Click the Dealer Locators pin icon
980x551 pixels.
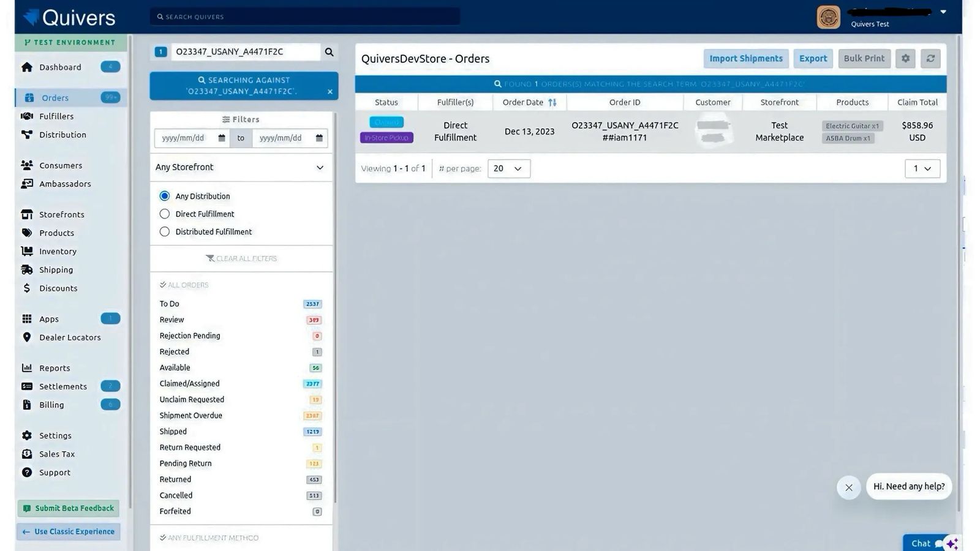point(27,337)
